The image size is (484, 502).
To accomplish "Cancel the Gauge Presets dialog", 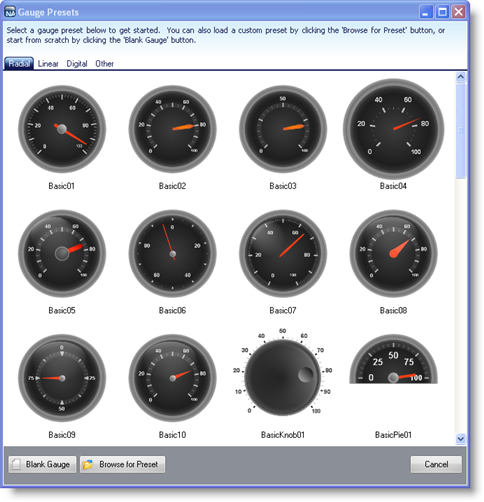I will (436, 465).
